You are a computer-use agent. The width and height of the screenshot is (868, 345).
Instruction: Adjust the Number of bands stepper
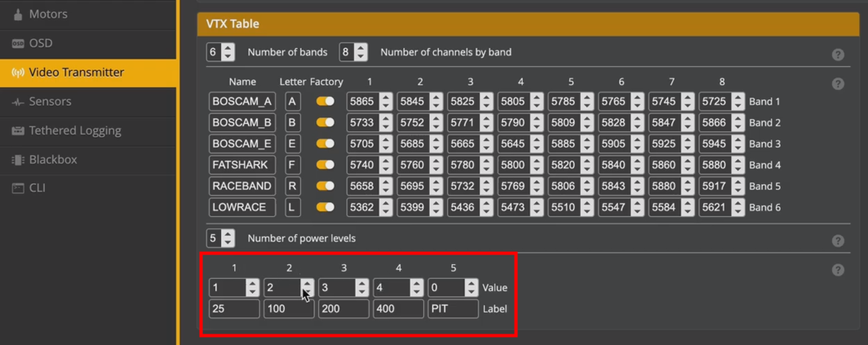pyautogui.click(x=228, y=52)
